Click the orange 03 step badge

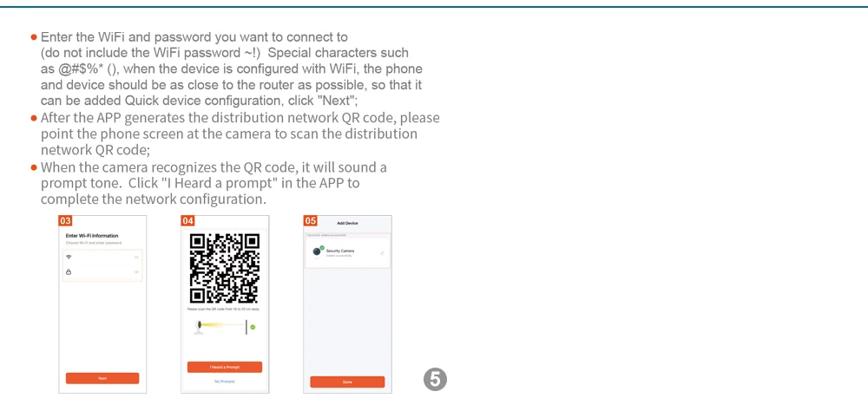pos(65,221)
